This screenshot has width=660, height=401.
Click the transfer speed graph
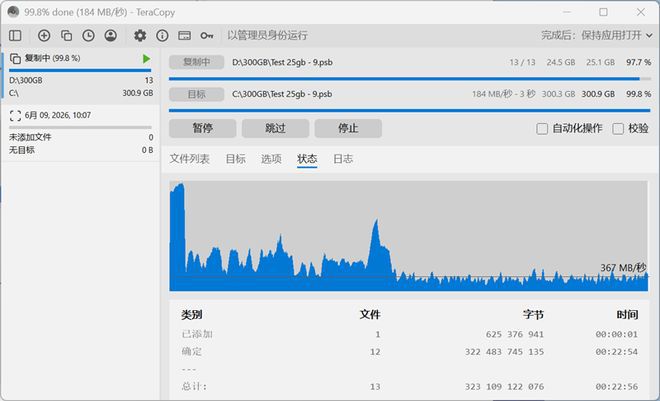[x=408, y=236]
